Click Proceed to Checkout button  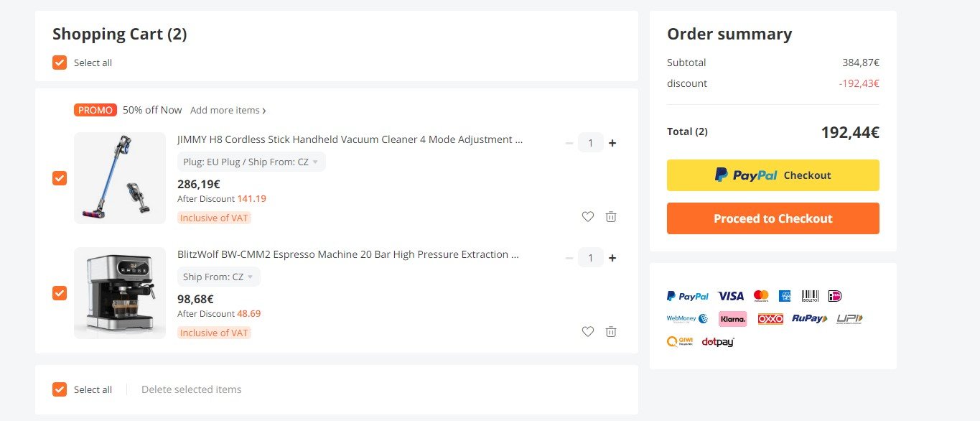[x=773, y=218]
